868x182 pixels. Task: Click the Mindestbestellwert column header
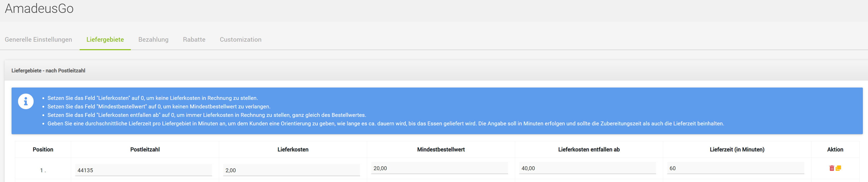[441, 150]
